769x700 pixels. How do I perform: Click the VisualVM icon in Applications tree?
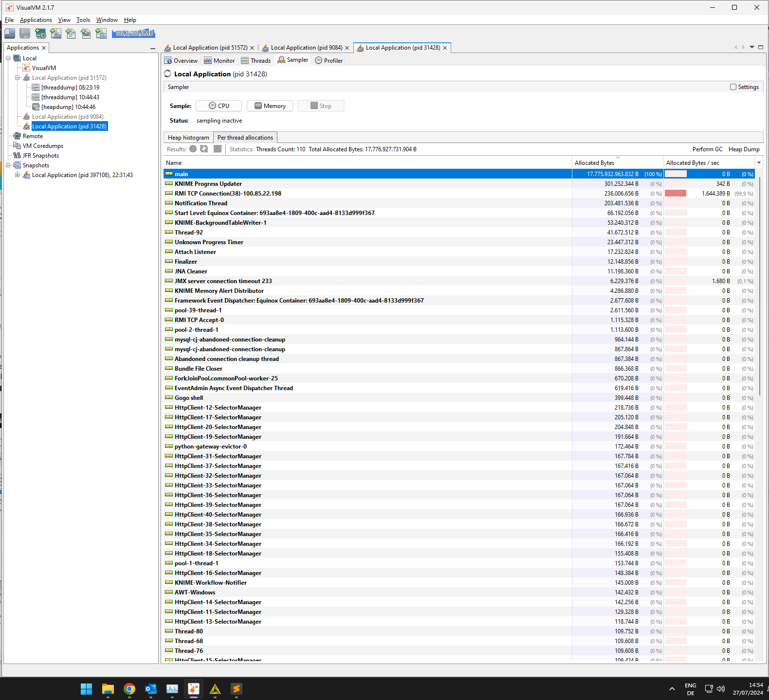(27, 68)
